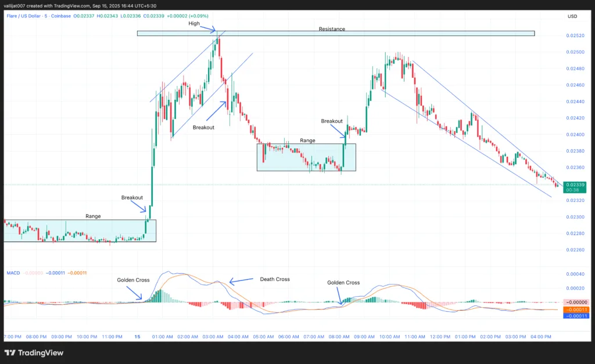Click time axis label 07:00 AM
This screenshot has width=595, height=364.
[314, 337]
